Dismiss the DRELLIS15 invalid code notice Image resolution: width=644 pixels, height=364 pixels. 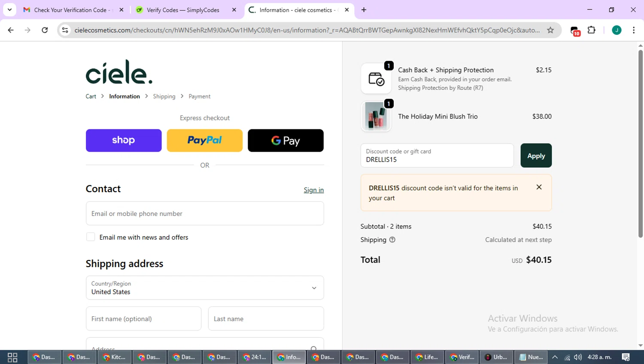click(539, 187)
